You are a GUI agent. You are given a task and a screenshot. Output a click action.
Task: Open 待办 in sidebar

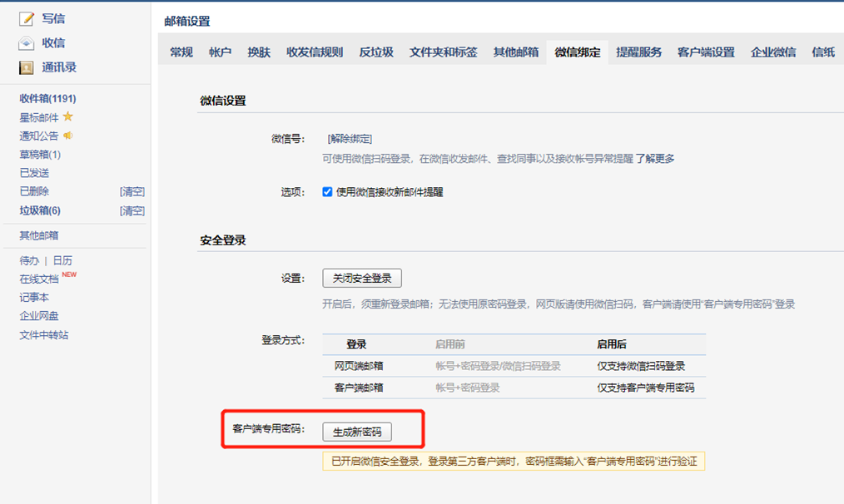pyautogui.click(x=29, y=260)
